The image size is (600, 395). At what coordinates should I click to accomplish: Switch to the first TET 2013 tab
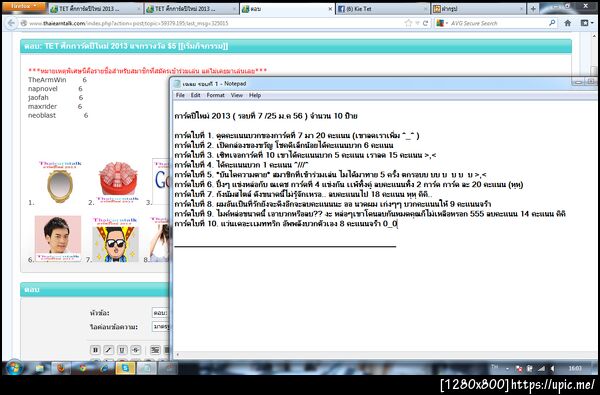[x=96, y=8]
